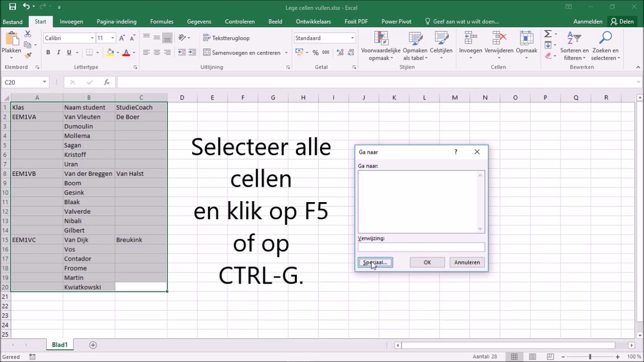Click the Orientation text rotate icon

(182, 38)
